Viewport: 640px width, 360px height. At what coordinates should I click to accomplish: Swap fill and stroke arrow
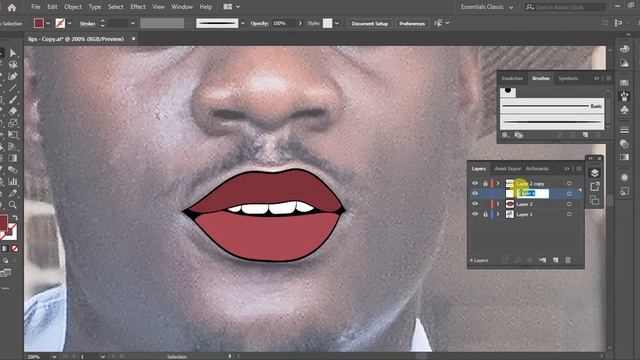(15, 218)
